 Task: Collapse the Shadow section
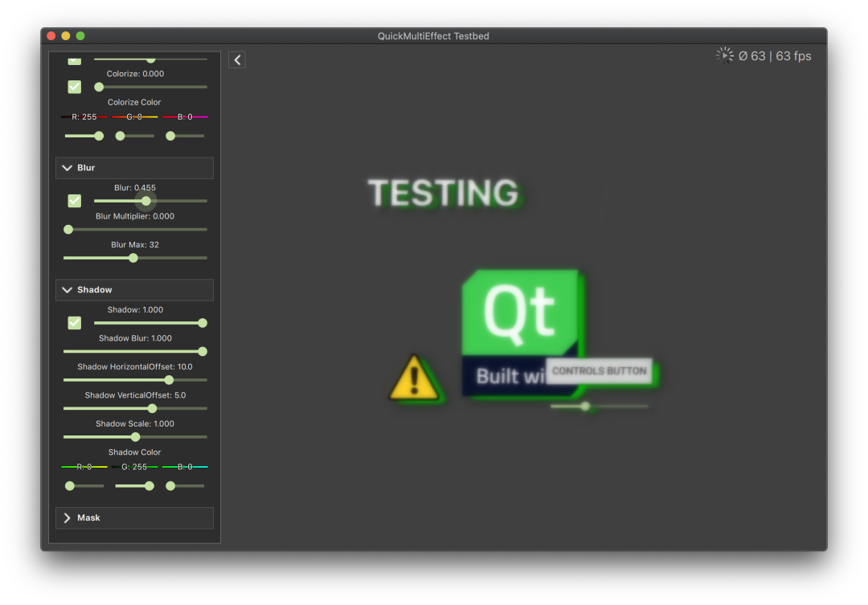(134, 289)
